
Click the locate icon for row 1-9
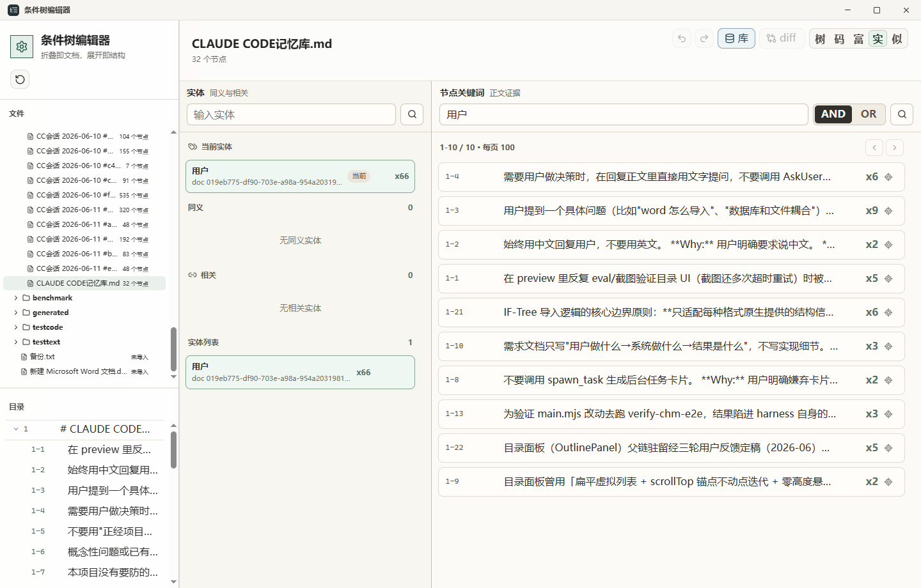888,482
